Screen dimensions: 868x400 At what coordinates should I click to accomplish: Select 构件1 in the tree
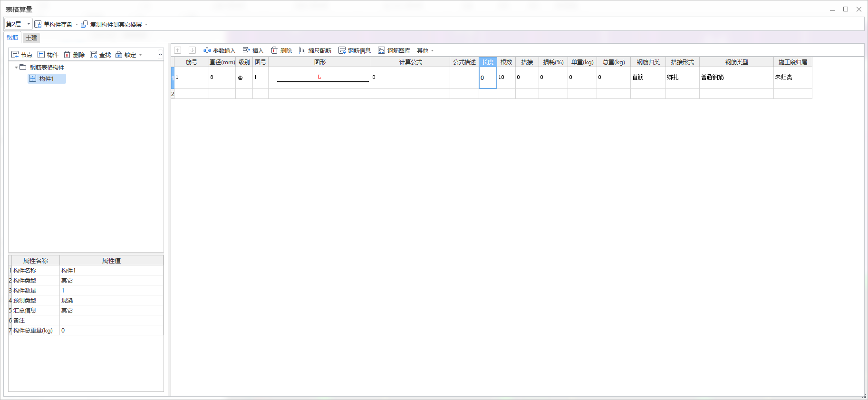click(47, 79)
